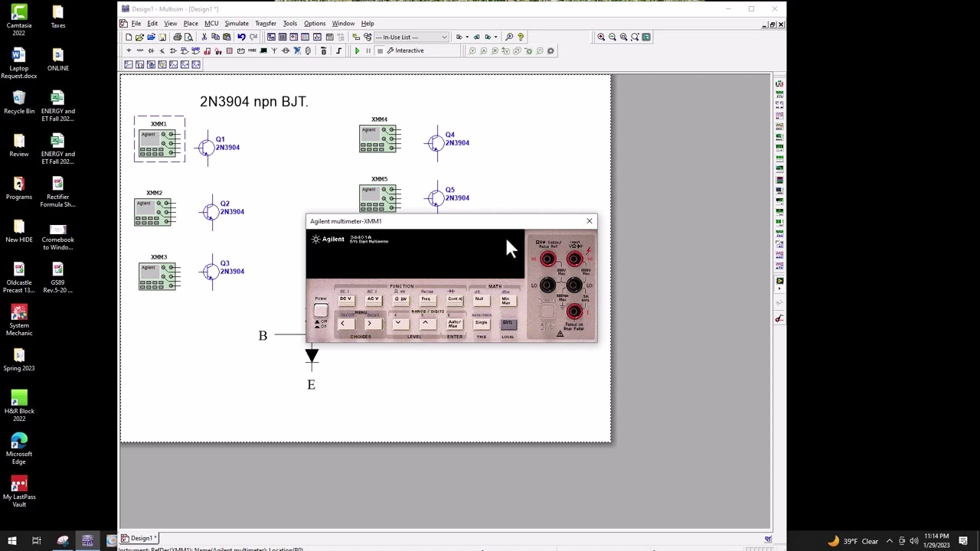Run the simulation with green play
980x551 pixels.
click(357, 51)
